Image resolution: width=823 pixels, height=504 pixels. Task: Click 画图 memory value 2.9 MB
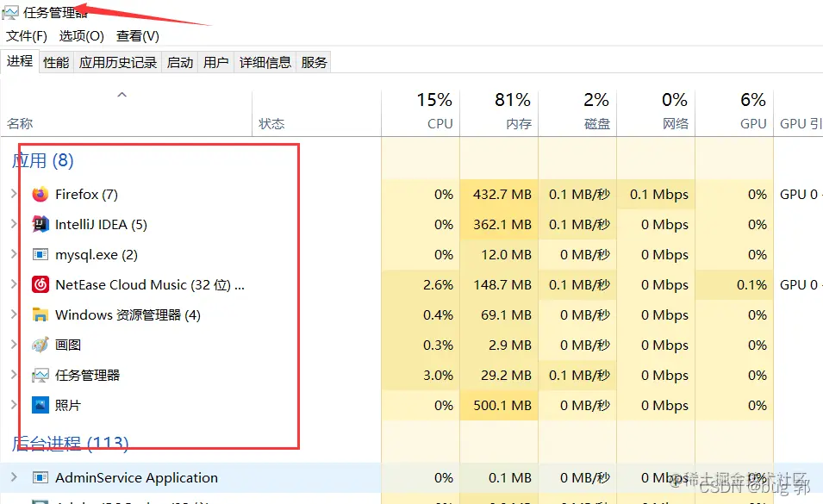pyautogui.click(x=510, y=345)
